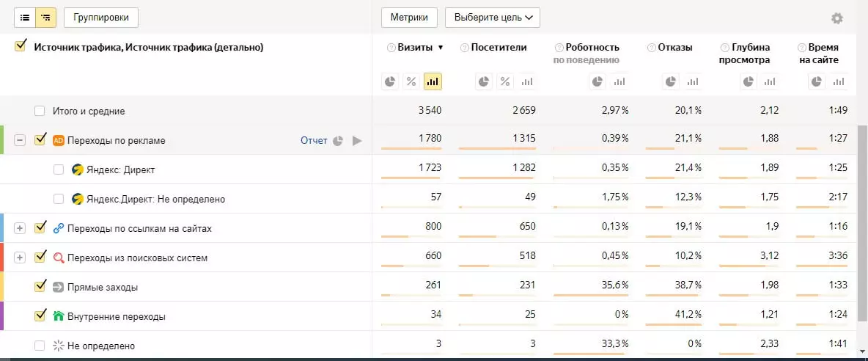The height and width of the screenshot is (361, 868).
Task: Show bar chart for Время на сайте
Action: [839, 81]
